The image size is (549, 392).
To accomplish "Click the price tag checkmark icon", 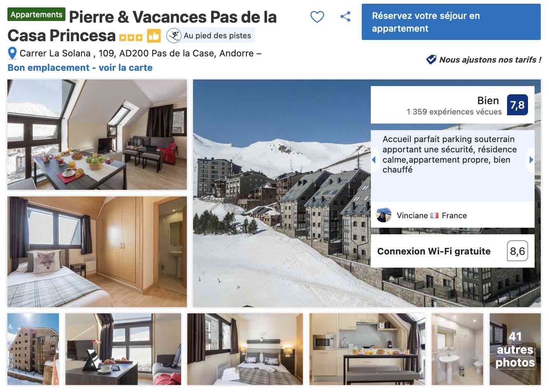I will (431, 60).
